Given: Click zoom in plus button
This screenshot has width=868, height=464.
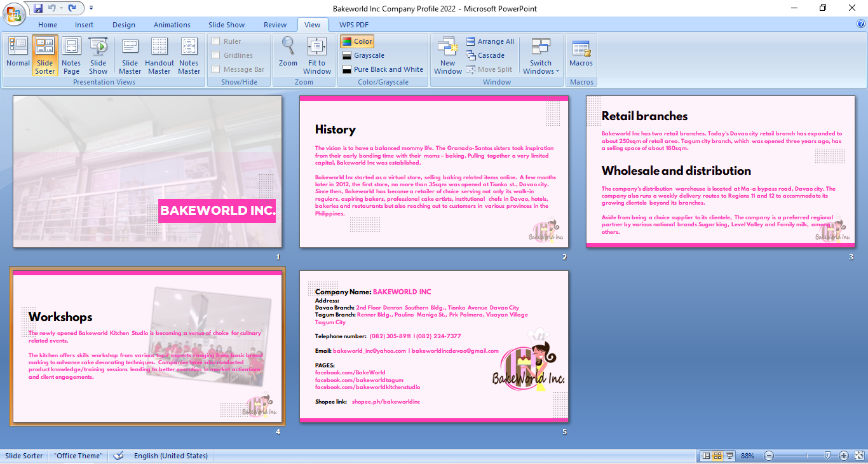Looking at the screenshot, I should [844, 456].
